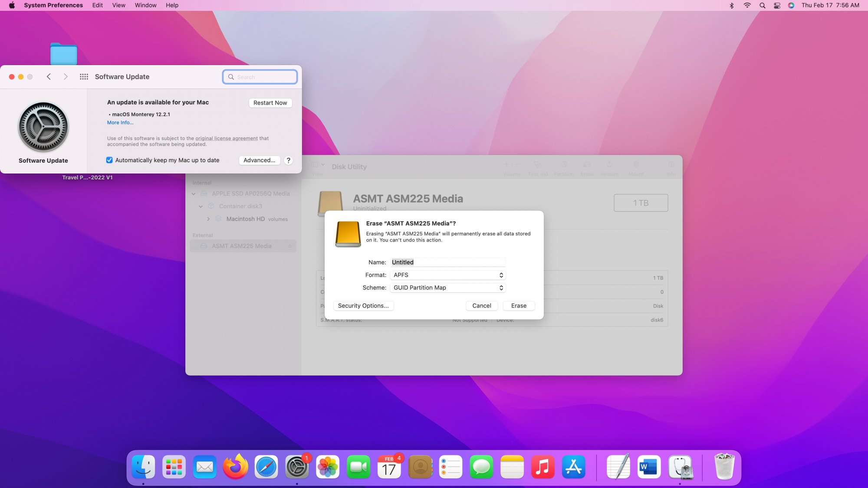Click the Name field containing Untitled

tap(448, 262)
